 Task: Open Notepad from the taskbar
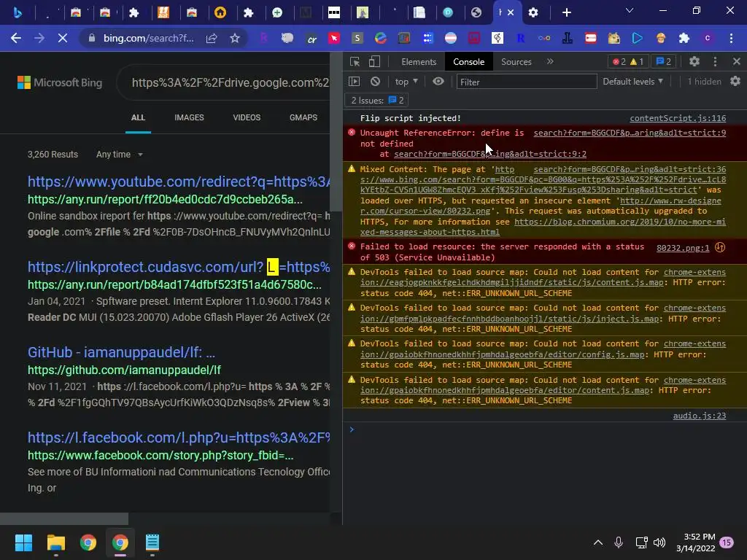pos(152,542)
